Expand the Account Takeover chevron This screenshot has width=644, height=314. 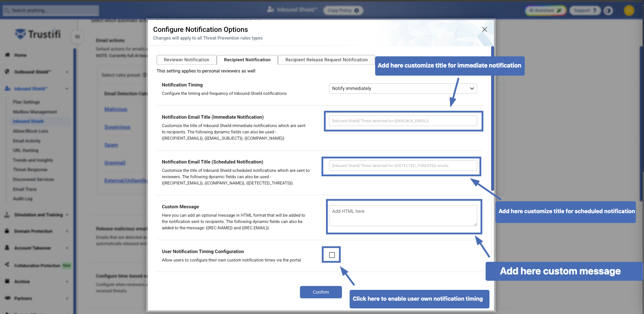click(67, 248)
